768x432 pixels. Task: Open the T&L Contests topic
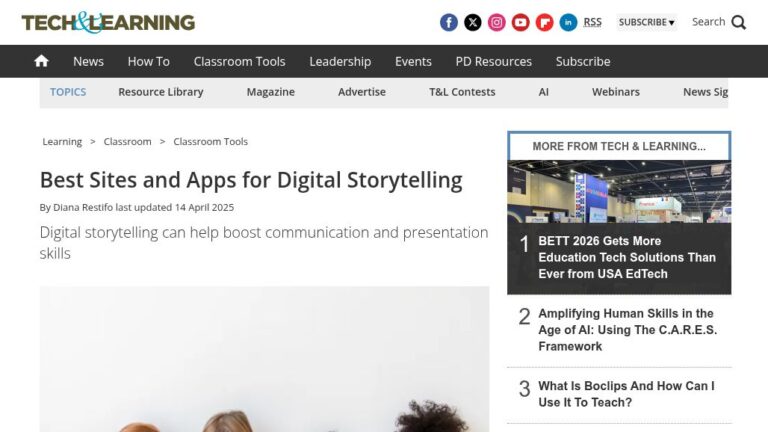tap(462, 92)
